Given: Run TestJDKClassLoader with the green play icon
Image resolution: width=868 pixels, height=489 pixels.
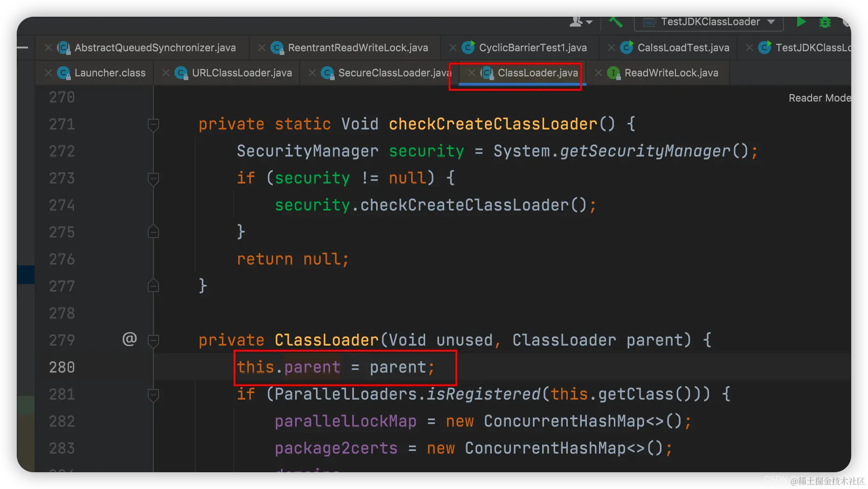Looking at the screenshot, I should (x=801, y=22).
